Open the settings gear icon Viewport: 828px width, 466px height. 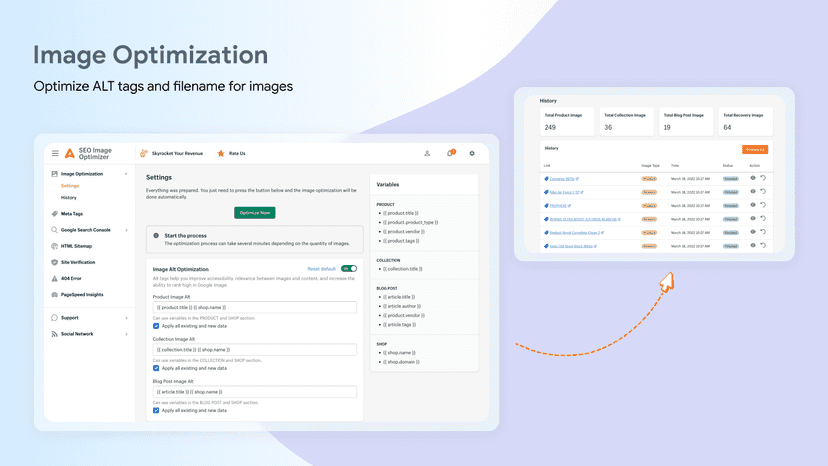(x=472, y=153)
